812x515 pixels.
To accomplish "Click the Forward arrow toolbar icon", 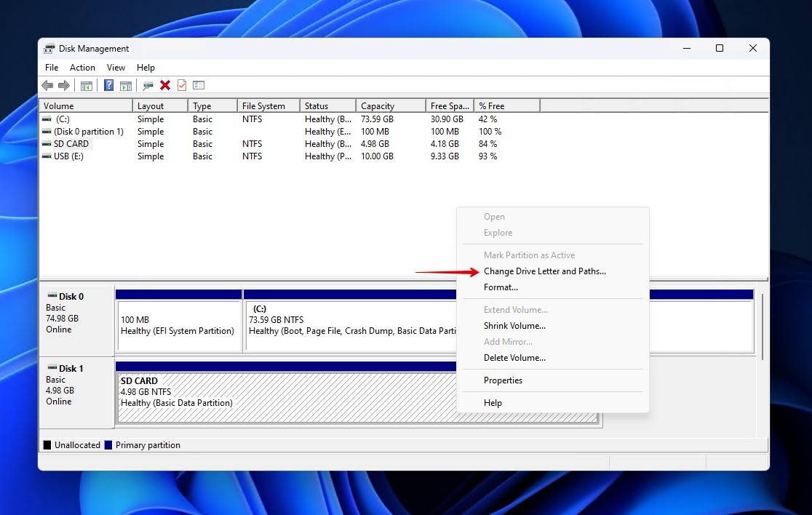I will tap(64, 86).
